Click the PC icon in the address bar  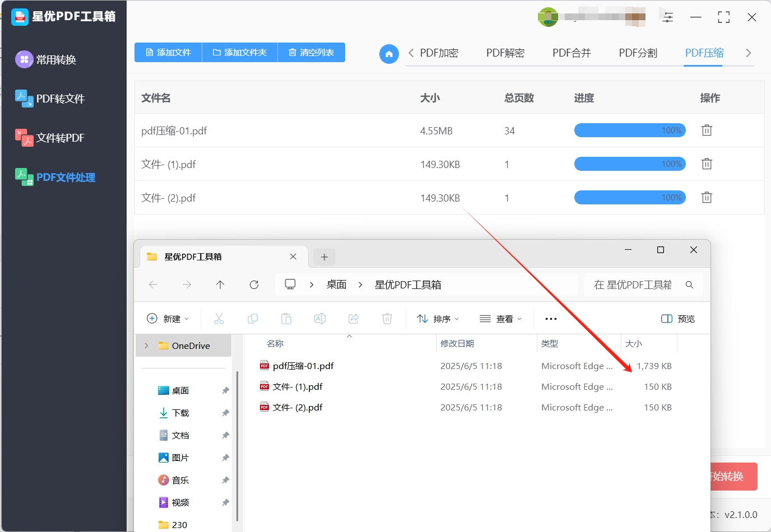point(290,284)
